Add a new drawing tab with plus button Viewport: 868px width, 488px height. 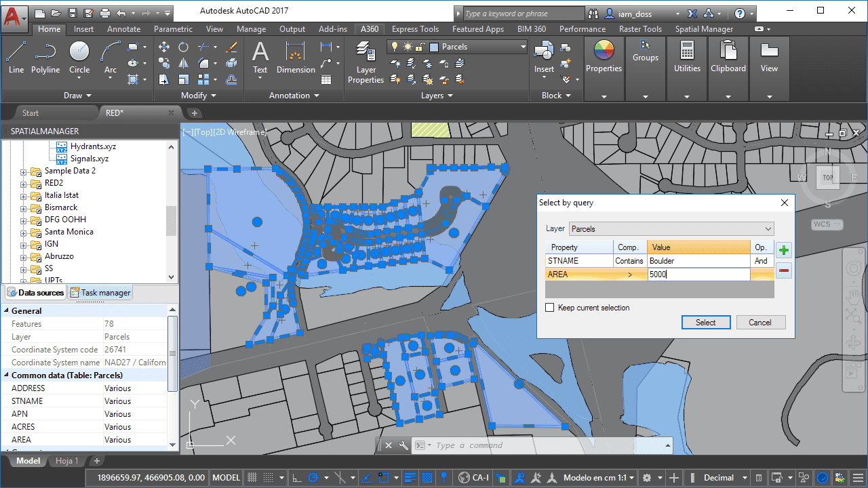(x=195, y=113)
